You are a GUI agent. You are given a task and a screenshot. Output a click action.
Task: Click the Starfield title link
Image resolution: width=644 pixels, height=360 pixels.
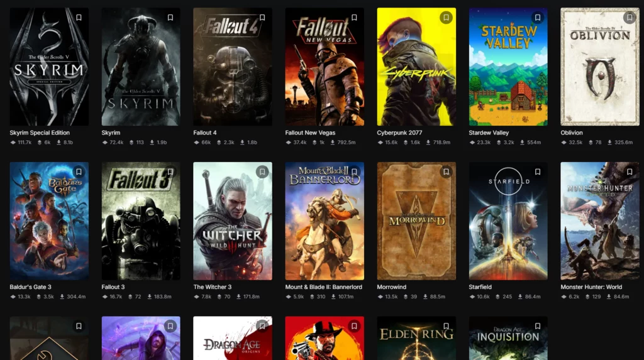(x=480, y=287)
